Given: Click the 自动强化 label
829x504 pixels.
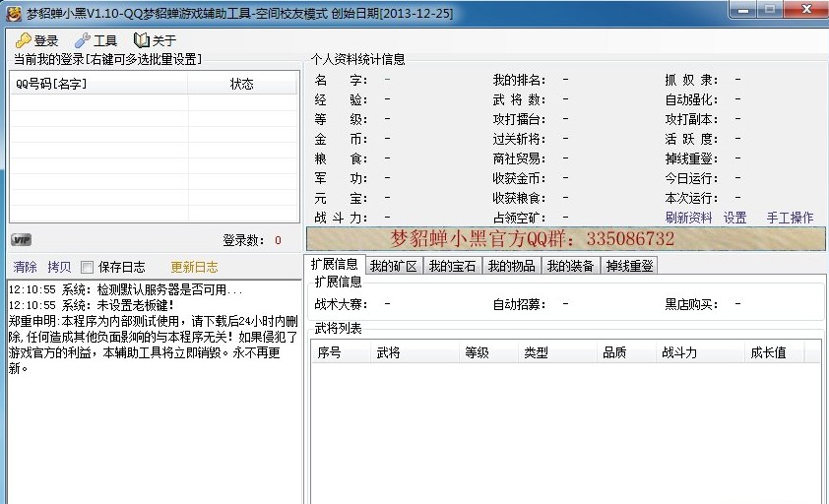Looking at the screenshot, I should [691, 99].
